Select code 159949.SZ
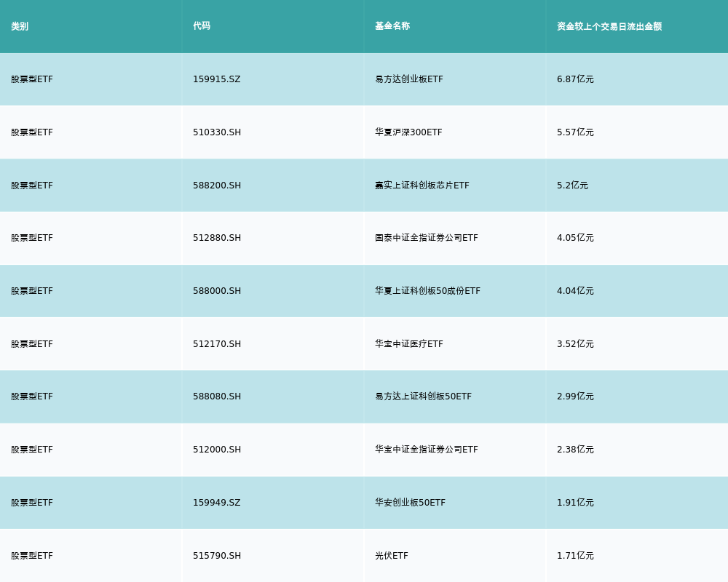Image resolution: width=728 pixels, height=582 pixels. pos(217,503)
